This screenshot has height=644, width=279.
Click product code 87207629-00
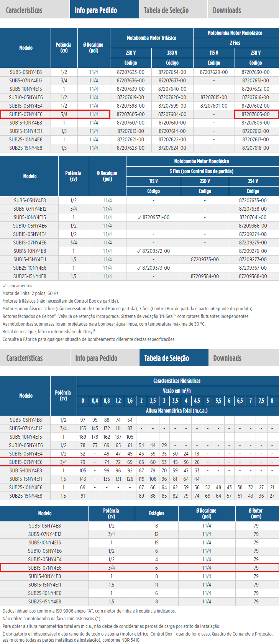214,72
